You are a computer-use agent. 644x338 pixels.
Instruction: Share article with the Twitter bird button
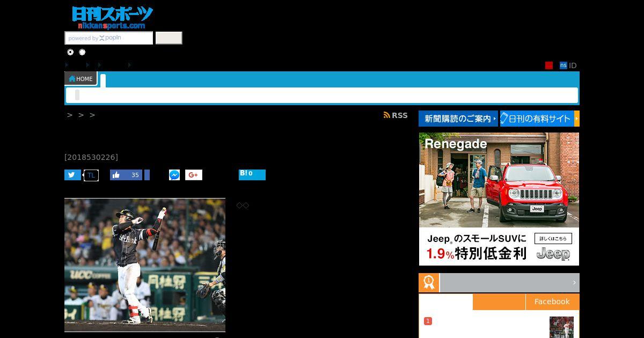click(72, 175)
